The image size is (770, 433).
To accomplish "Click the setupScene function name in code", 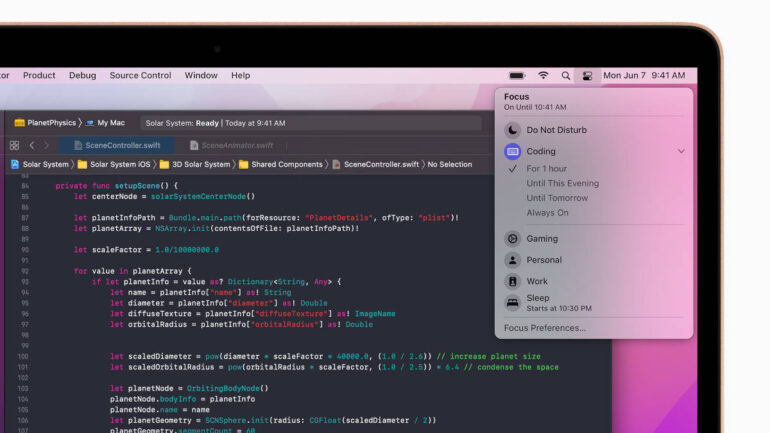I will (138, 186).
